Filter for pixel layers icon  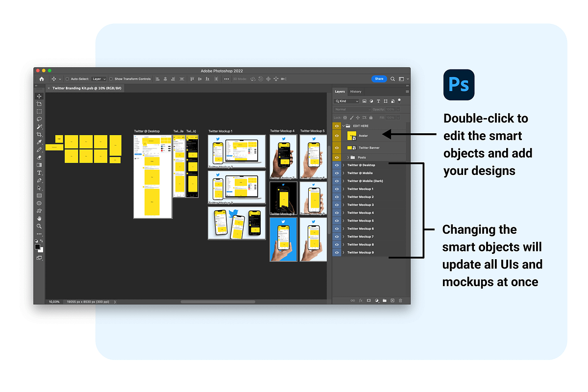pos(365,101)
